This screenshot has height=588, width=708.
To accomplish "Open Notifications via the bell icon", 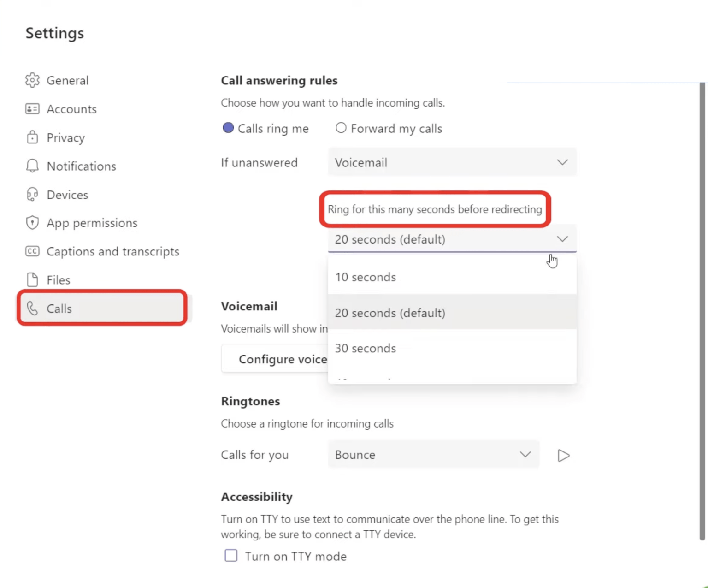I will (32, 166).
